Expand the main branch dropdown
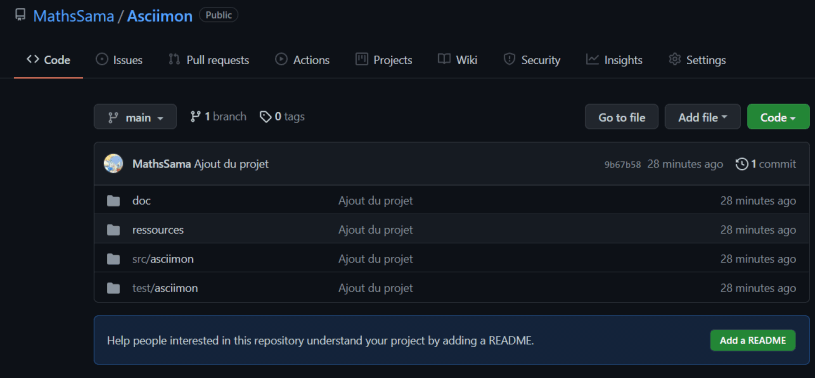The width and height of the screenshot is (815, 378). (x=135, y=117)
